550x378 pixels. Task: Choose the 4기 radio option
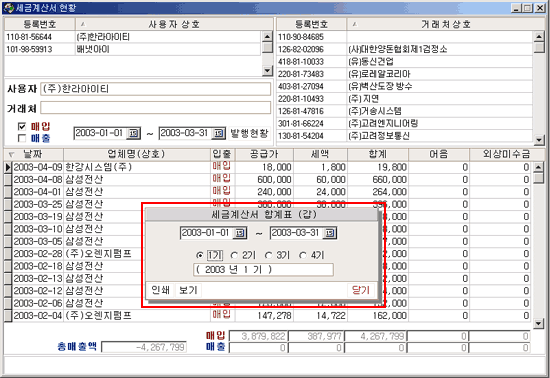coord(303,256)
